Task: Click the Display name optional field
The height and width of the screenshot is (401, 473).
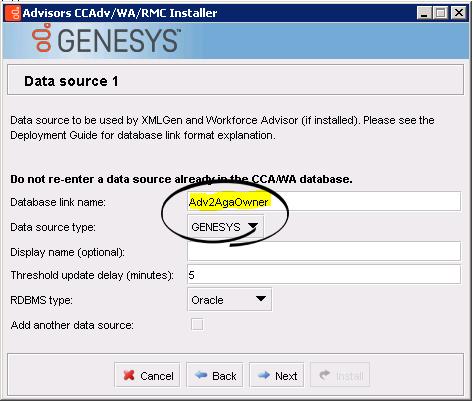Action: [x=324, y=251]
